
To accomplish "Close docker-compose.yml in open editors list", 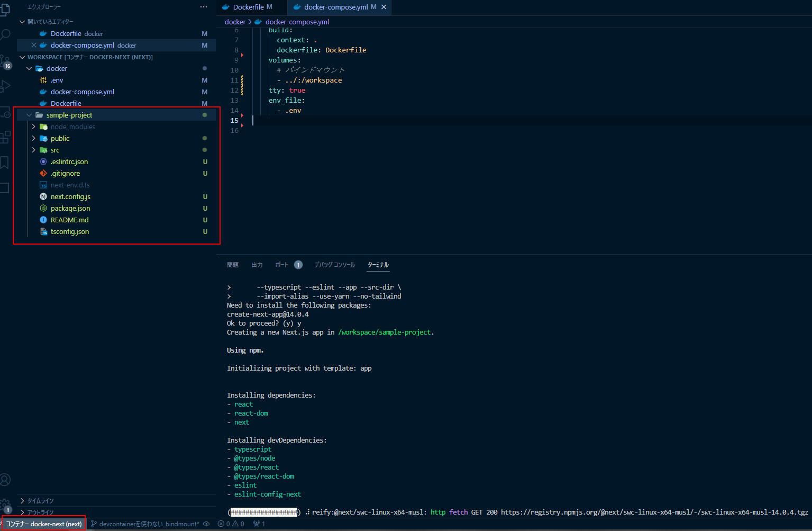I will pos(34,45).
